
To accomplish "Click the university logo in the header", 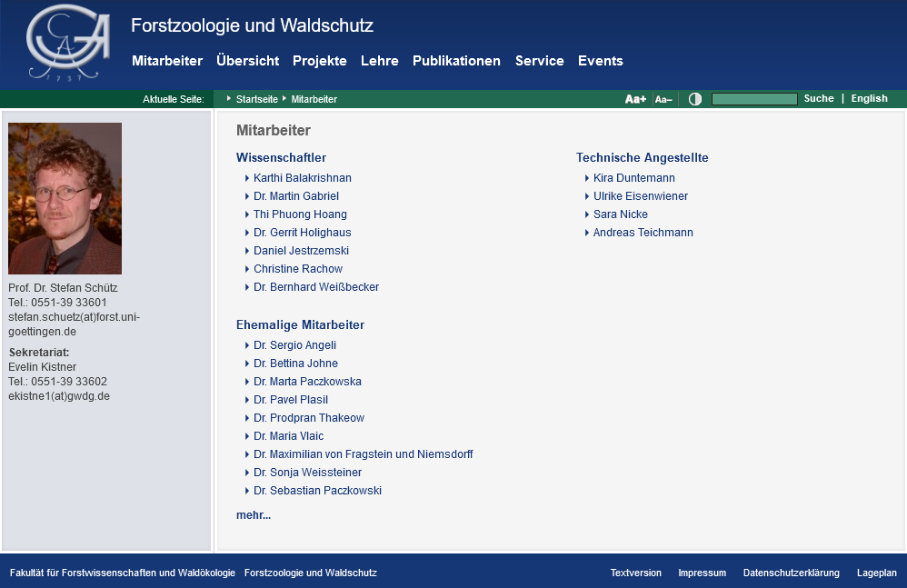I will (68, 44).
